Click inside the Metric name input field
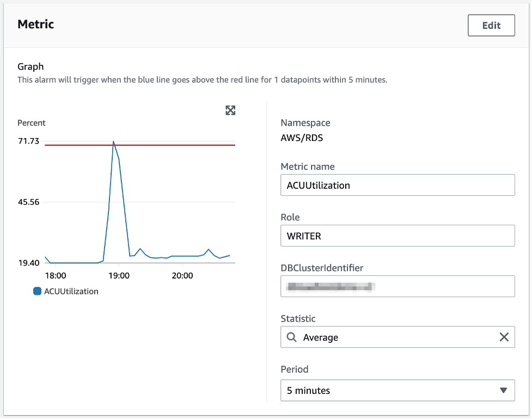The image size is (532, 419). 398,185
